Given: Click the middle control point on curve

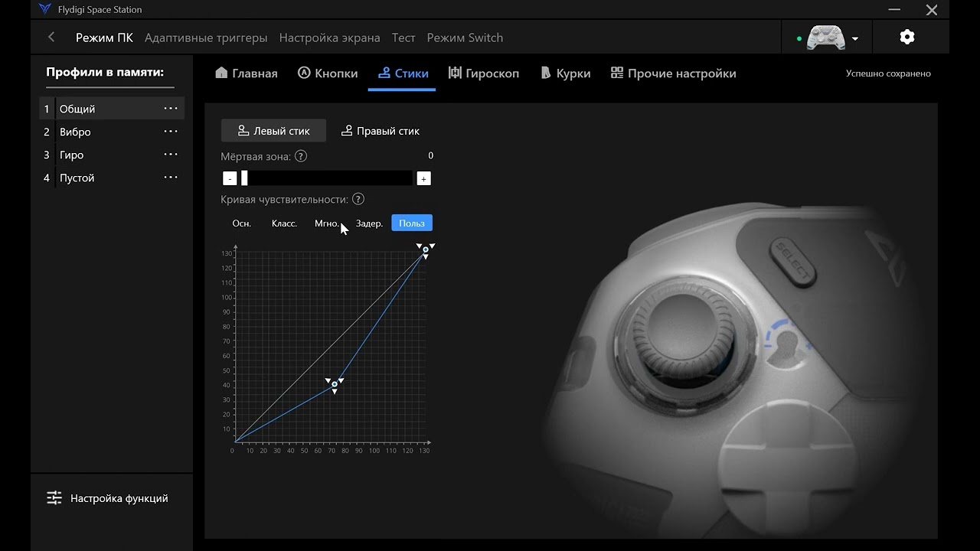Looking at the screenshot, I should pyautogui.click(x=335, y=384).
